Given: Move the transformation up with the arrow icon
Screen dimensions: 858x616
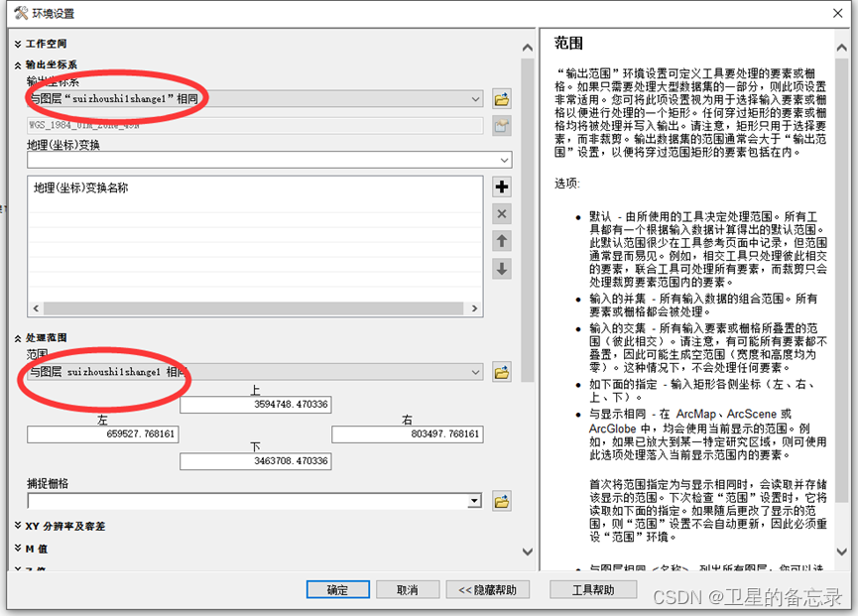Looking at the screenshot, I should [501, 241].
